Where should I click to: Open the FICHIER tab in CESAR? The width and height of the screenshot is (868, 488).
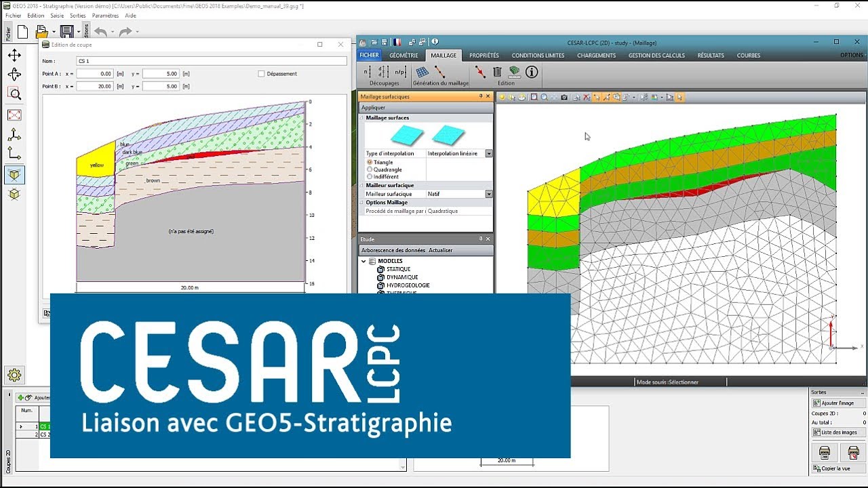point(370,56)
